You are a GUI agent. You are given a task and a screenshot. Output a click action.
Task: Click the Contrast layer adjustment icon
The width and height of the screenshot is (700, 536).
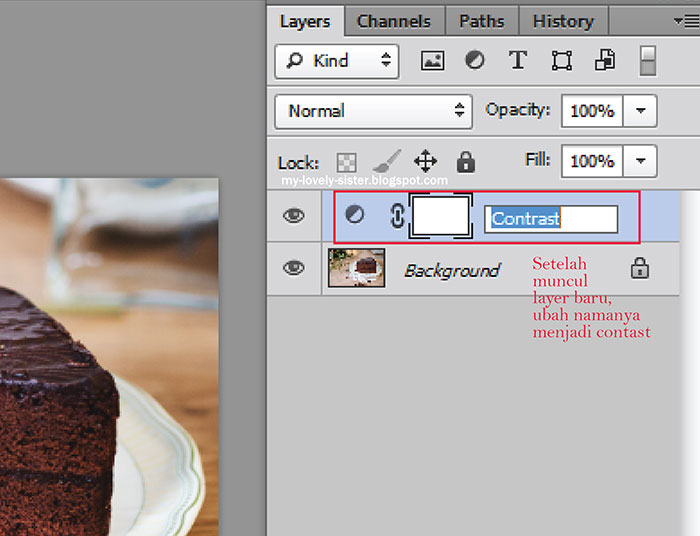click(355, 214)
